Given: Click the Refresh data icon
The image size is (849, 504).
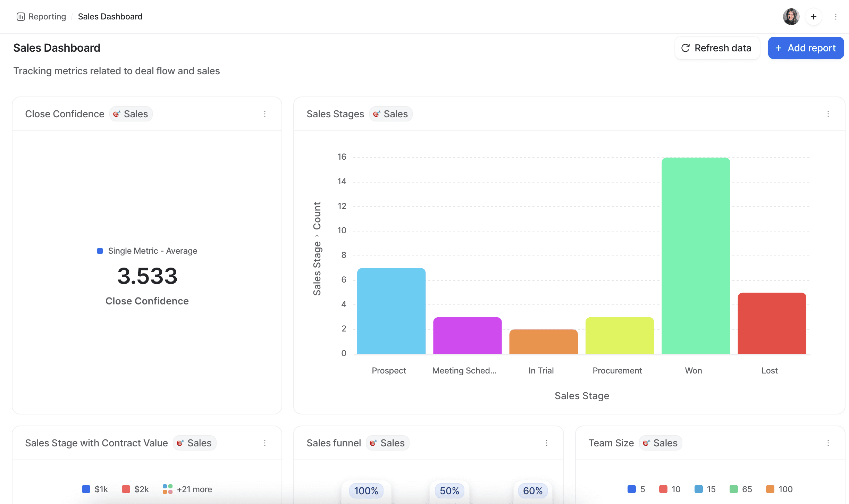Looking at the screenshot, I should click(685, 48).
